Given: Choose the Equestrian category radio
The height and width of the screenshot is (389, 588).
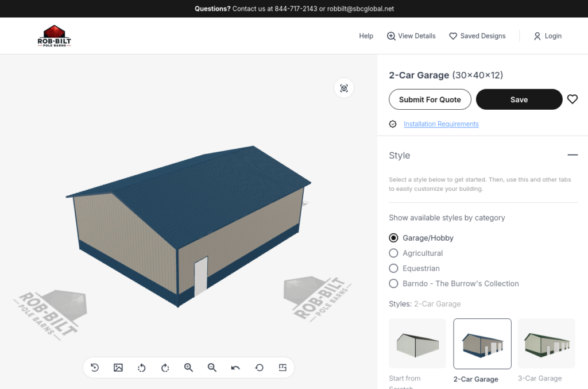Looking at the screenshot, I should pos(393,268).
